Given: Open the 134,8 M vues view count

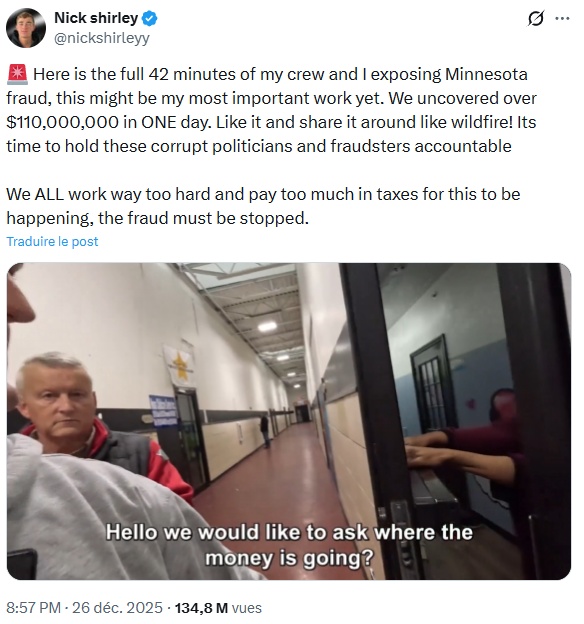Looking at the screenshot, I should [218, 608].
